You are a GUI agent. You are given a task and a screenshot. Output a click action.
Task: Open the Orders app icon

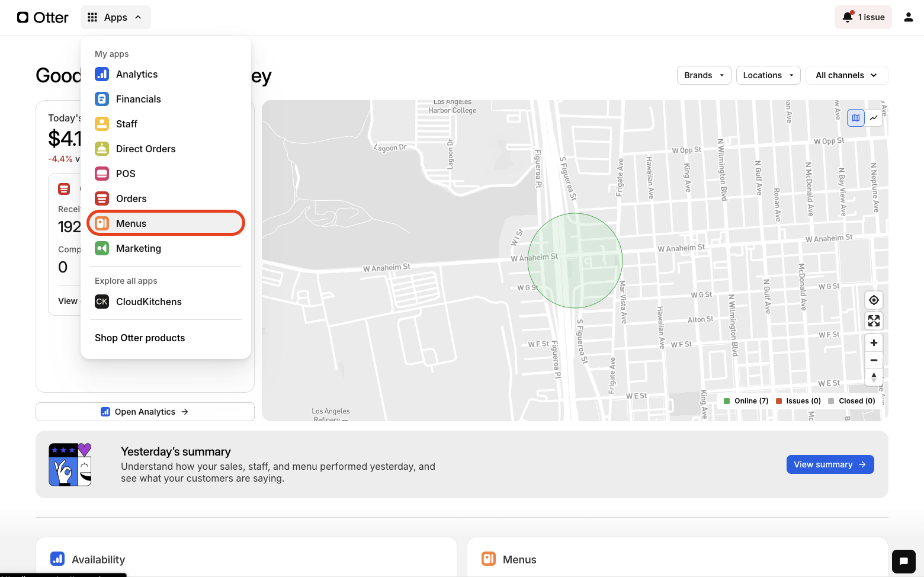(x=102, y=198)
